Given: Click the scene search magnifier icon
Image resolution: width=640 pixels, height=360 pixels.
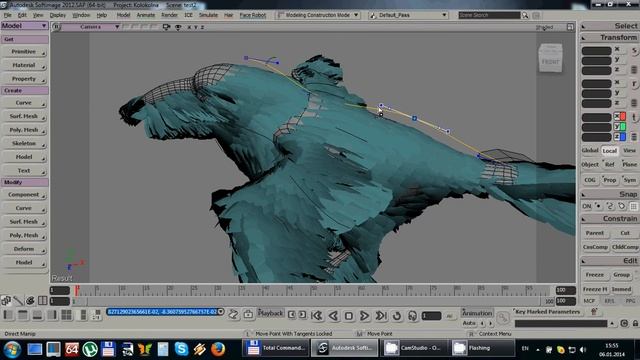Looking at the screenshot, I should pos(525,15).
